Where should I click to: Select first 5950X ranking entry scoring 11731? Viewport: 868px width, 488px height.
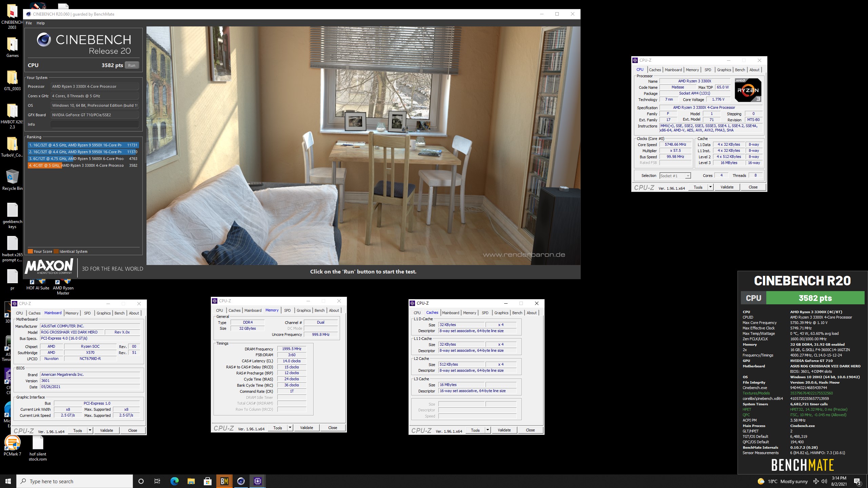point(83,145)
